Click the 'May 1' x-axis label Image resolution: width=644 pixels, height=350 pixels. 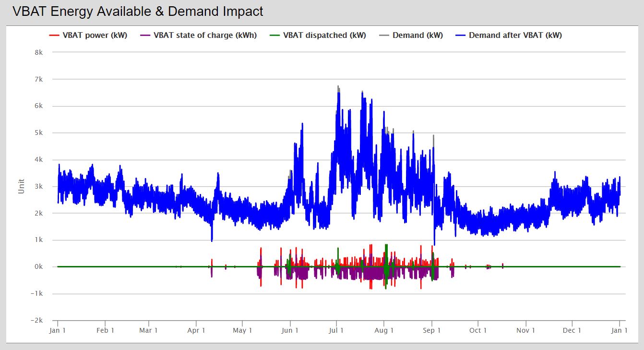click(x=242, y=330)
